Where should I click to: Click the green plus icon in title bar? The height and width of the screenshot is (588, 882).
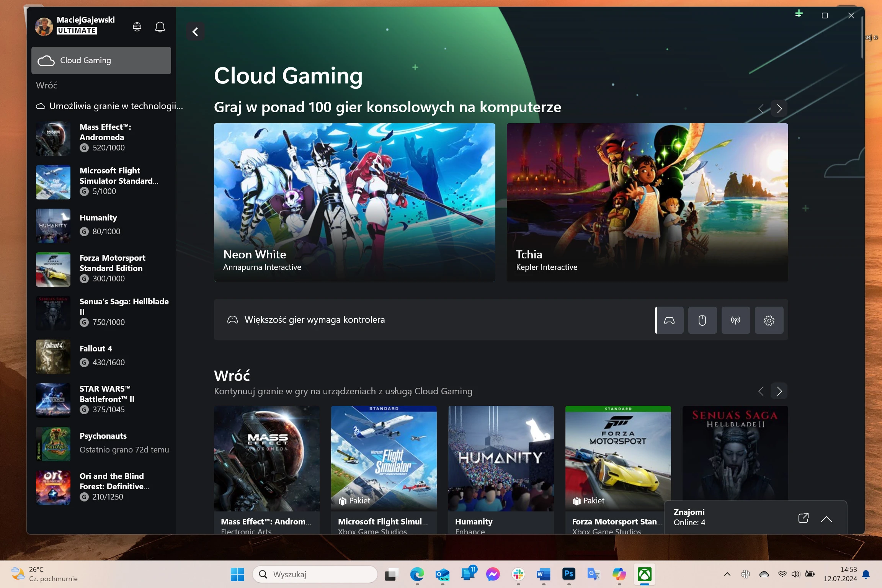pyautogui.click(x=799, y=14)
